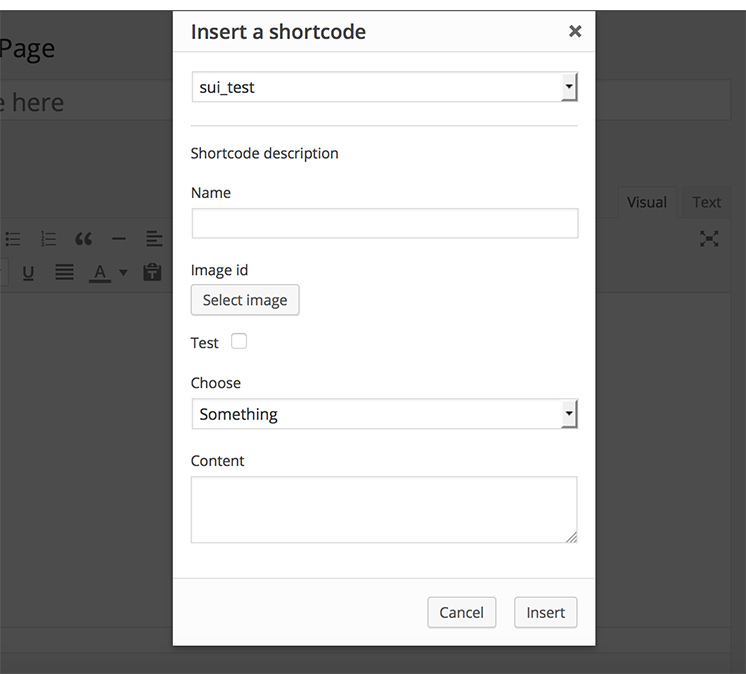Switch to the Text editor tab
Screen dimensions: 746x674
(706, 202)
